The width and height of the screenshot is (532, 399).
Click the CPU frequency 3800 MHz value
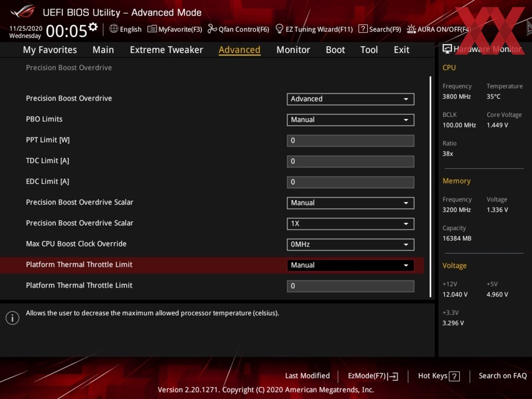point(457,97)
